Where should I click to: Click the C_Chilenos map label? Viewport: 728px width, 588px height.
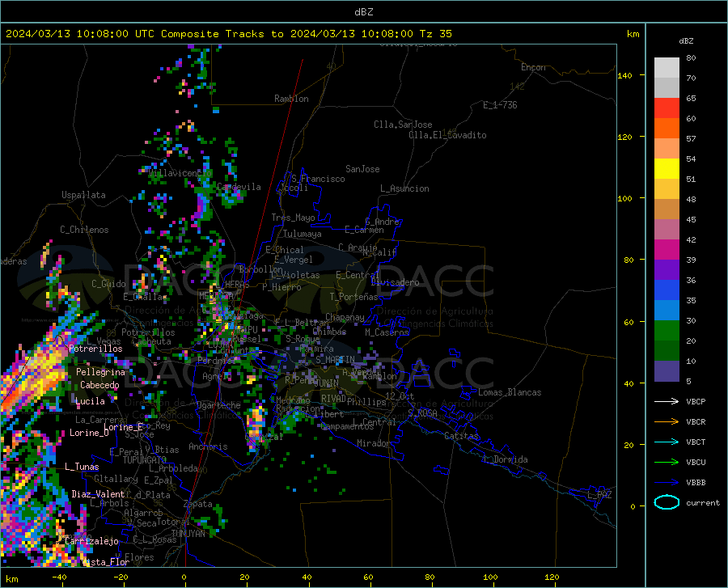[84, 230]
